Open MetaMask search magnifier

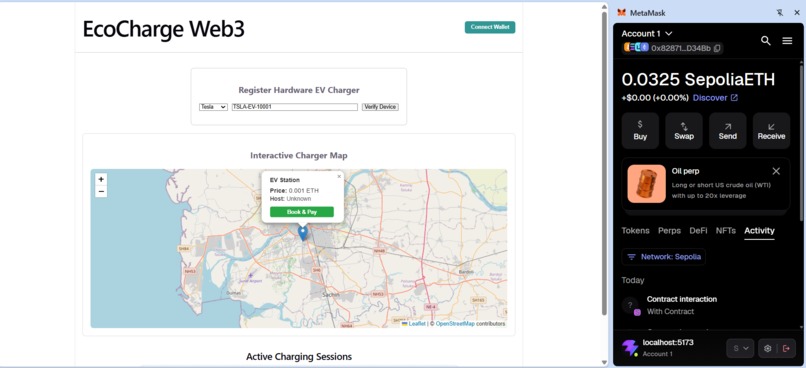765,41
